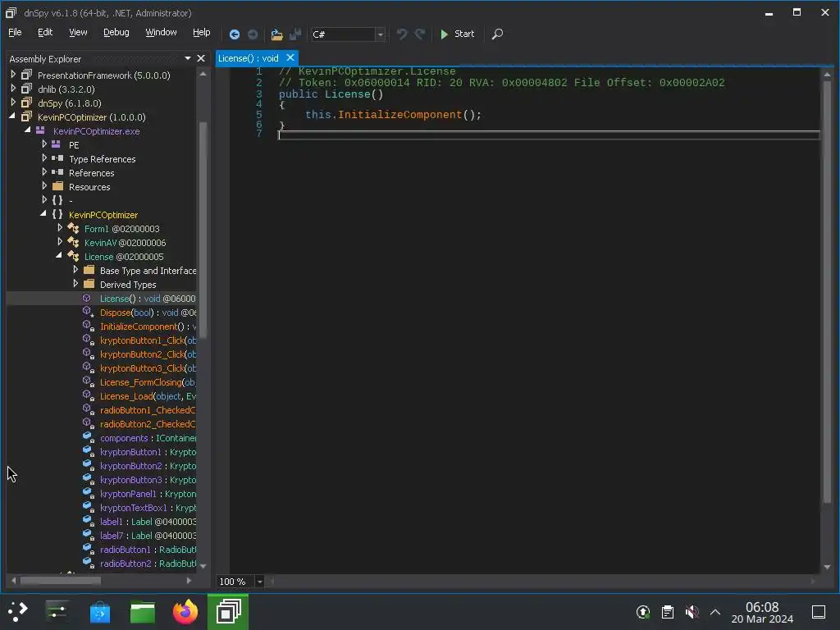Image resolution: width=840 pixels, height=630 pixels.
Task: Expand the Form1 class node
Action: coord(60,228)
